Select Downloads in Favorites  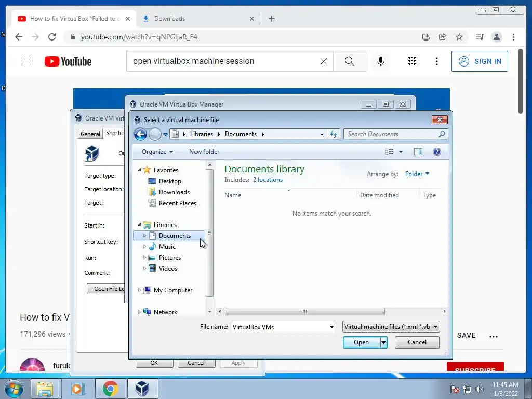tap(174, 192)
